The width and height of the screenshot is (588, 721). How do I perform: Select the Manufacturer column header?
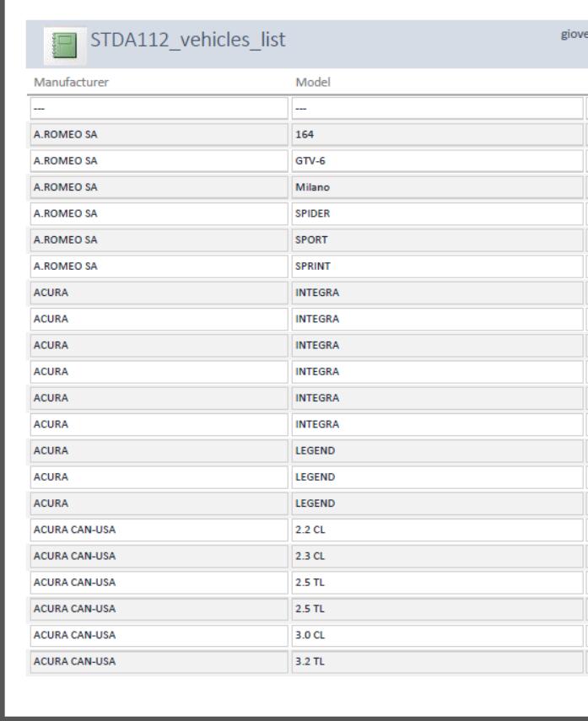tap(72, 83)
